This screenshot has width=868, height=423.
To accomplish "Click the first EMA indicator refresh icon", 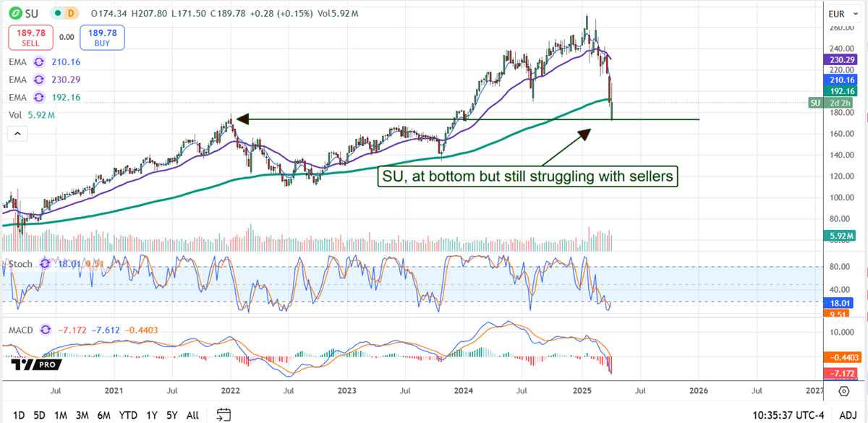I will point(39,63).
